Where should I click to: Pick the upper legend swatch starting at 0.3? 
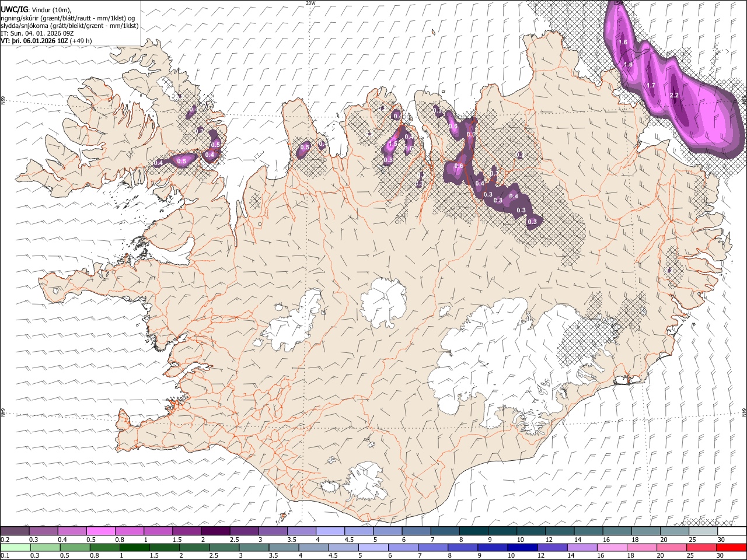[43, 531]
